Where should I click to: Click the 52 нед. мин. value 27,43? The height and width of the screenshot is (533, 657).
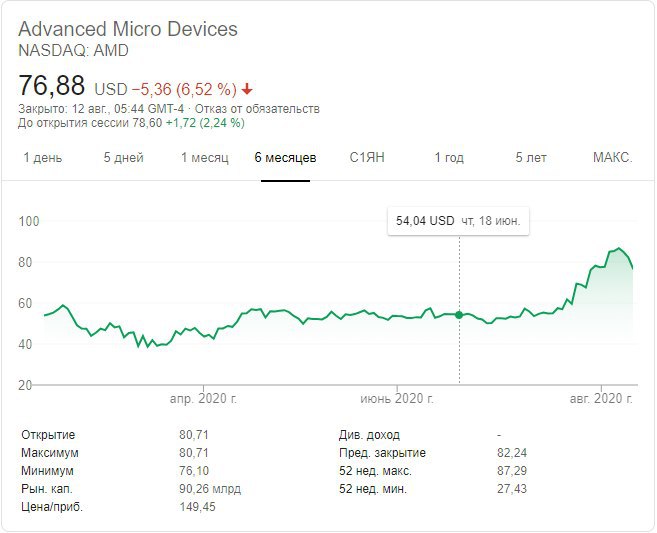point(512,489)
